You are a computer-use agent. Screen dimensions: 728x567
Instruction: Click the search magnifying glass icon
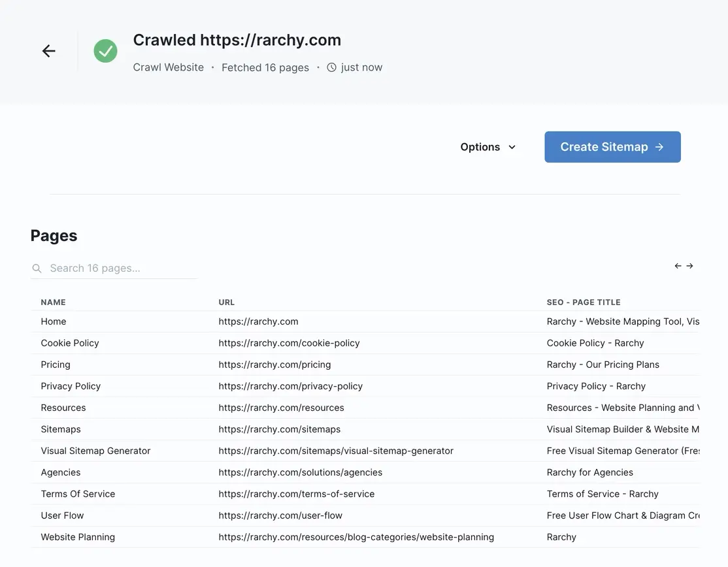pyautogui.click(x=37, y=268)
